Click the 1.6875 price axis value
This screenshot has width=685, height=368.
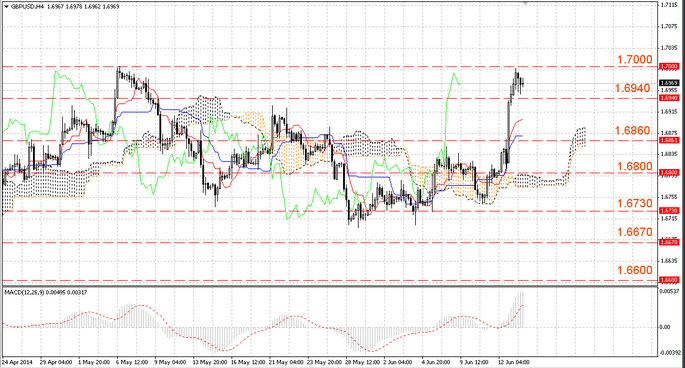[x=669, y=133]
